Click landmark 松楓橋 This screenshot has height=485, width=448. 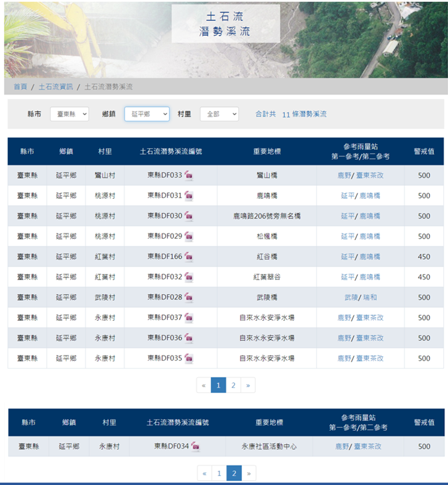click(267, 236)
